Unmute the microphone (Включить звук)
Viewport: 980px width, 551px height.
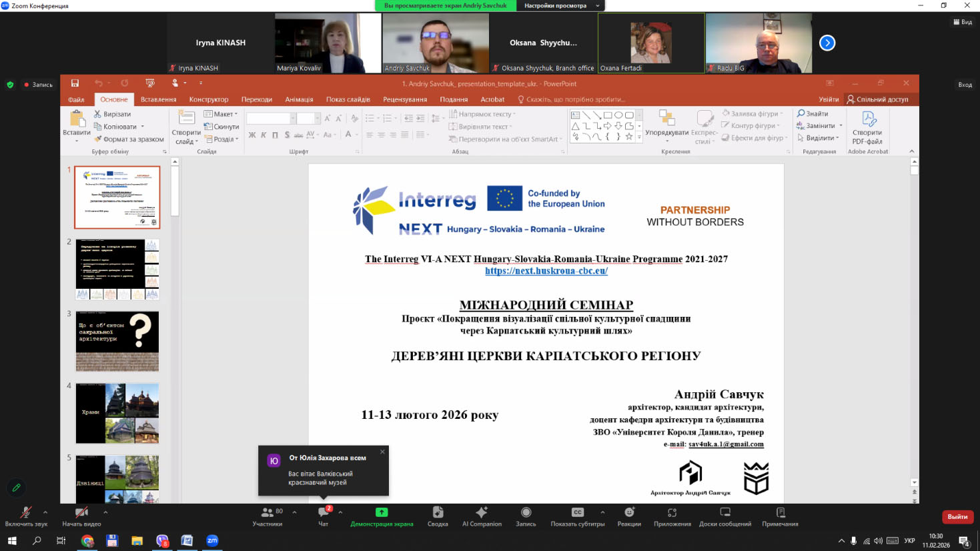26,515
